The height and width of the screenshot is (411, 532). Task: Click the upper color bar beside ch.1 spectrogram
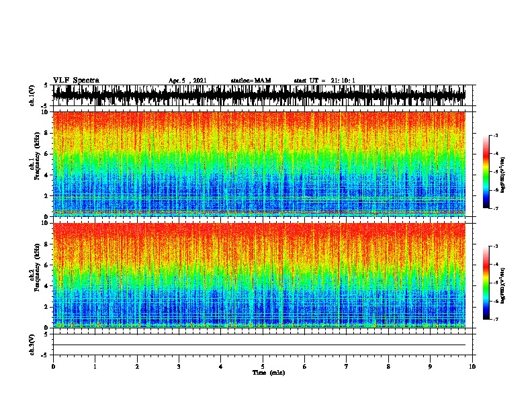click(486, 172)
